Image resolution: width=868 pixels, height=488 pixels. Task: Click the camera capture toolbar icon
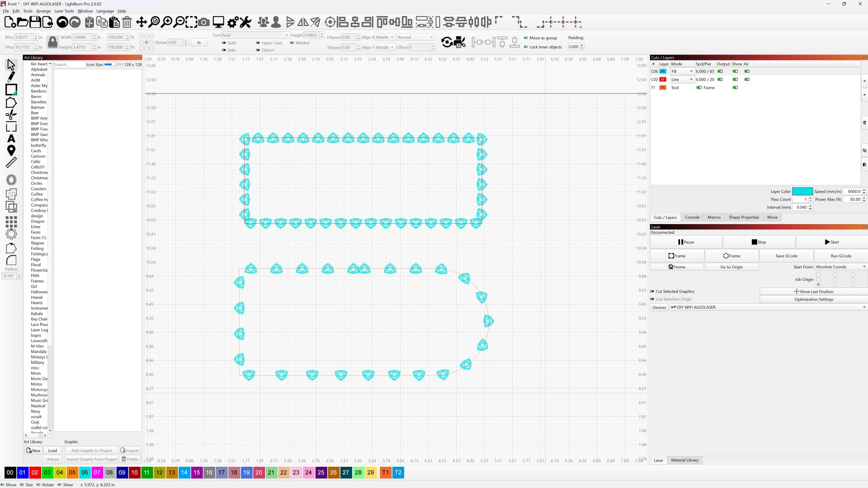tap(204, 22)
